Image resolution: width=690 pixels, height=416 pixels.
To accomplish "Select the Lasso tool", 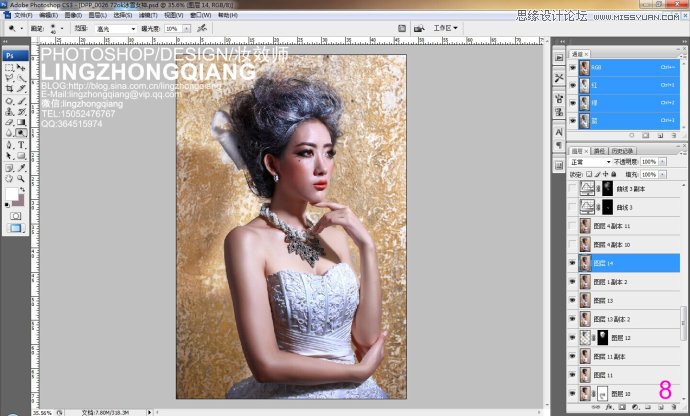I will pos(9,78).
